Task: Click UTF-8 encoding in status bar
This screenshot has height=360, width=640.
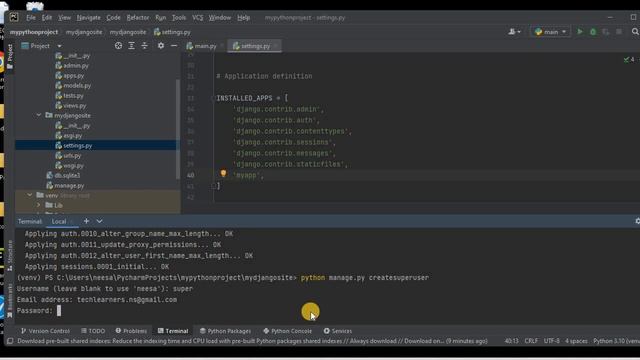Action: (x=551, y=341)
